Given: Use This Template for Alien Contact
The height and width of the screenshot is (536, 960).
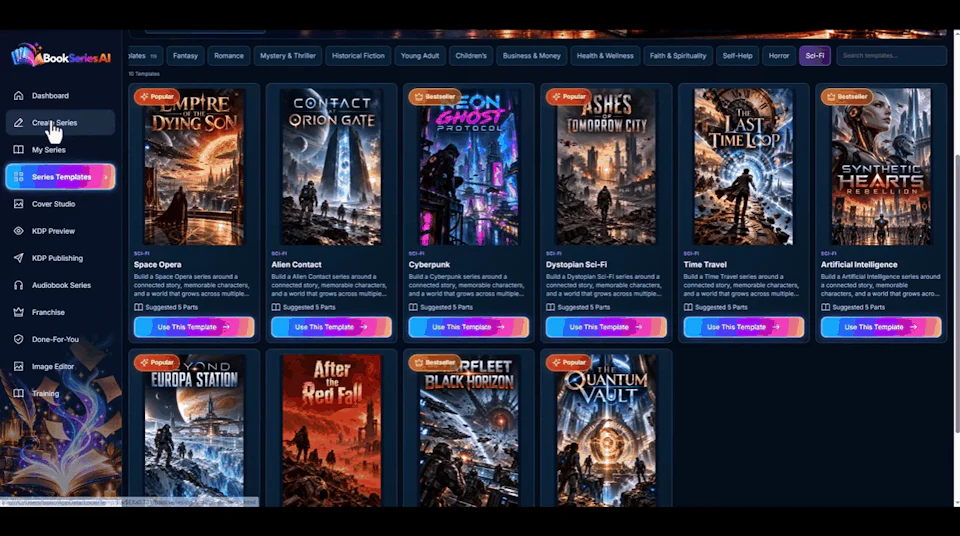Looking at the screenshot, I should pos(331,327).
